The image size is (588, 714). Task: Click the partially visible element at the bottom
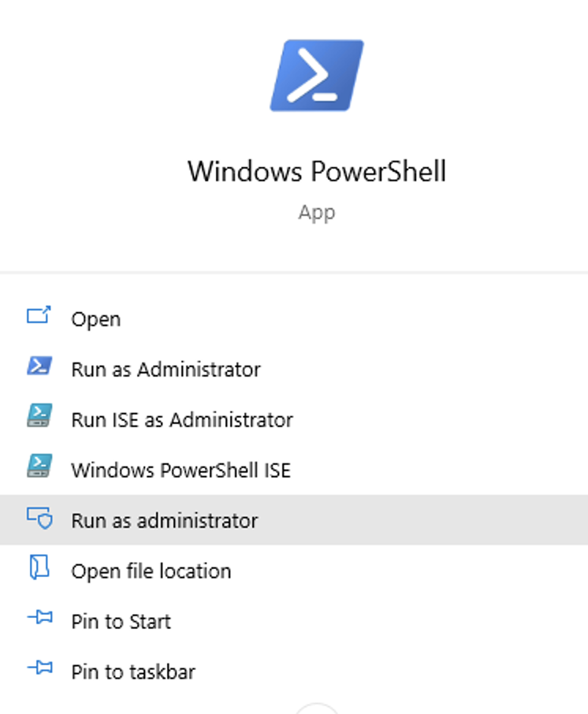tap(317, 709)
